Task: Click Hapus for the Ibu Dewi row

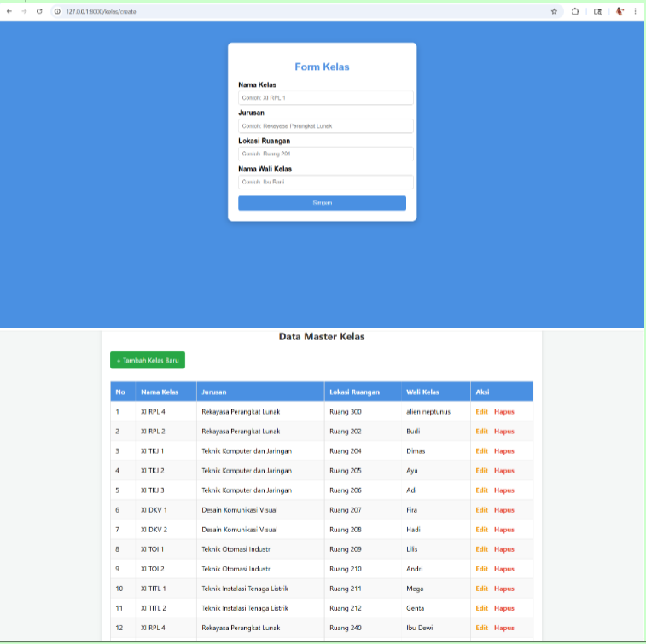Action: [x=504, y=628]
